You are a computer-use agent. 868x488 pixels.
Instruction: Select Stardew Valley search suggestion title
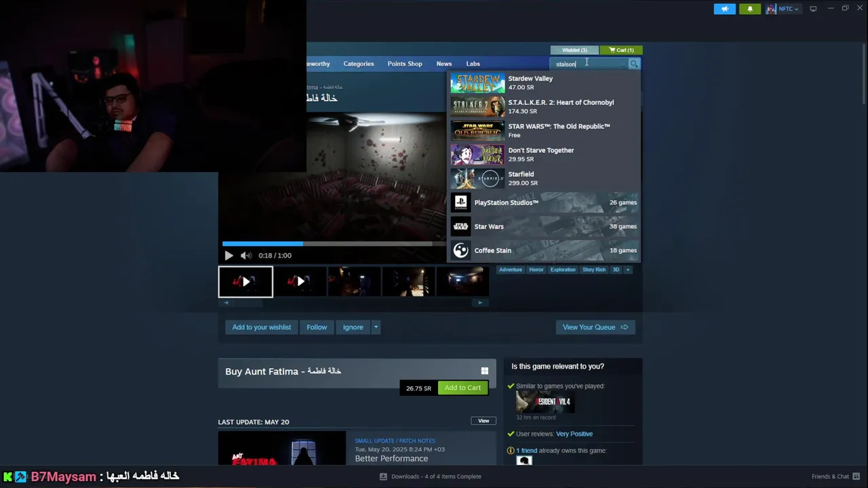[530, 79]
